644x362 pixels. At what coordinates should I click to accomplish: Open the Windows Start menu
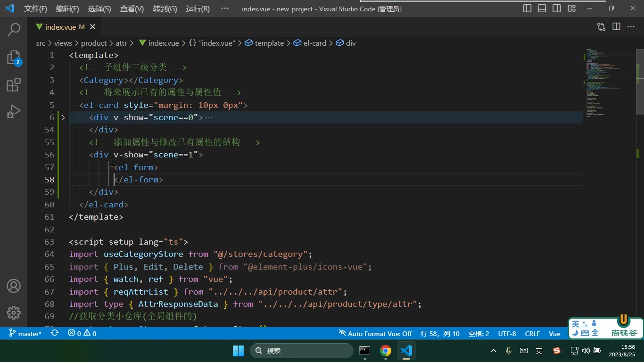[x=238, y=351]
